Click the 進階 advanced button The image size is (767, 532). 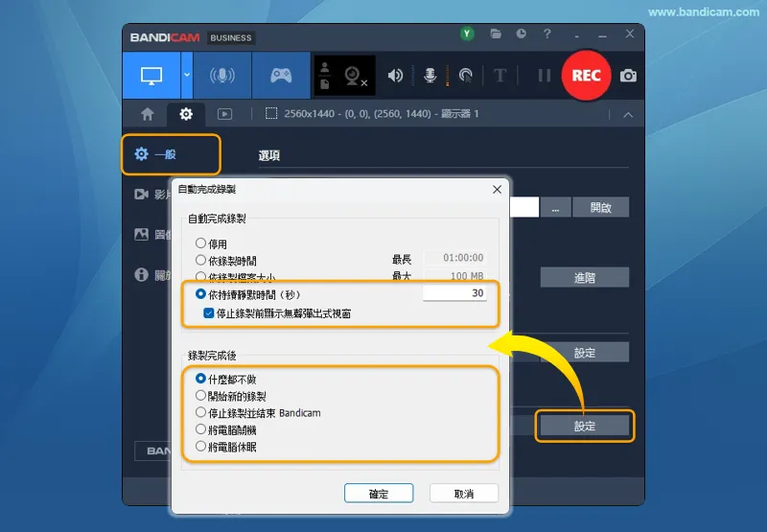click(585, 278)
